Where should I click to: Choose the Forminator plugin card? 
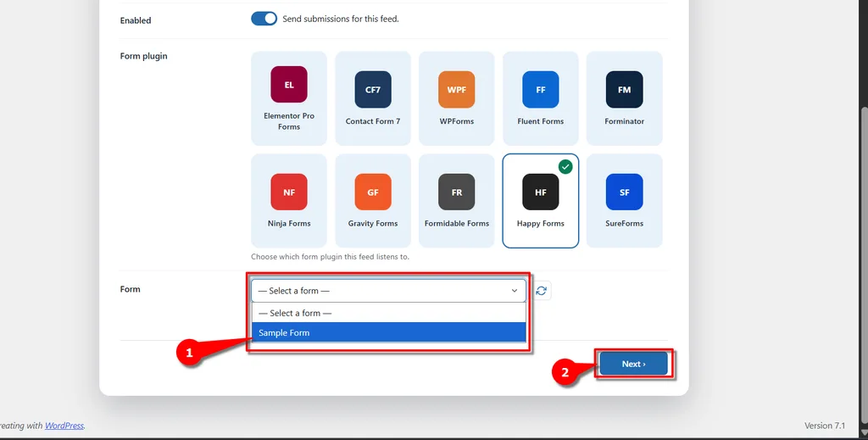tap(625, 98)
